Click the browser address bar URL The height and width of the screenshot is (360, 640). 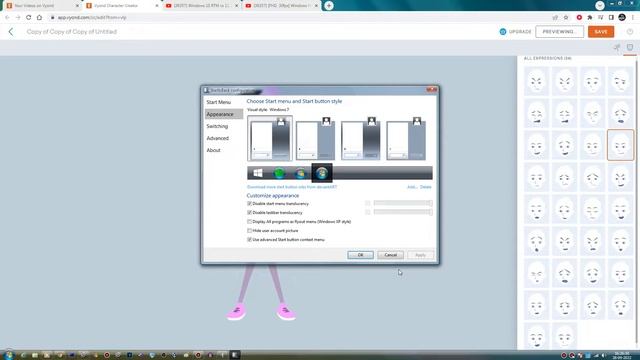(92, 18)
